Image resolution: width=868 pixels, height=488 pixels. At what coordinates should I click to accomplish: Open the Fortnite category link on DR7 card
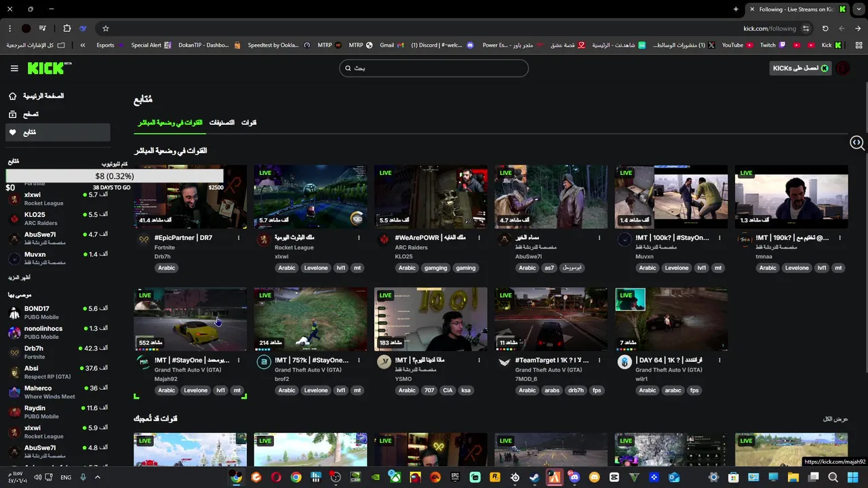165,247
